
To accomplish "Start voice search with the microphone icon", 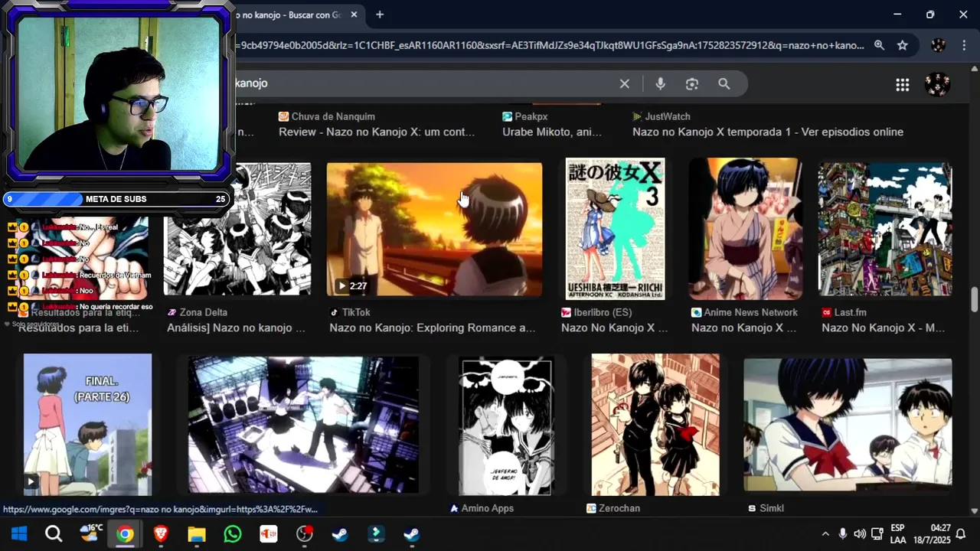I will click(660, 83).
